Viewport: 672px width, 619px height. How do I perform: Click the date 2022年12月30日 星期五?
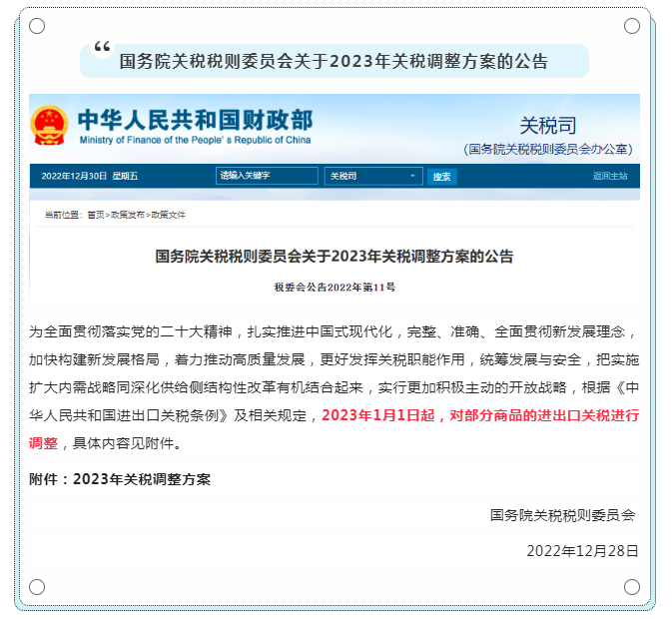[90, 176]
